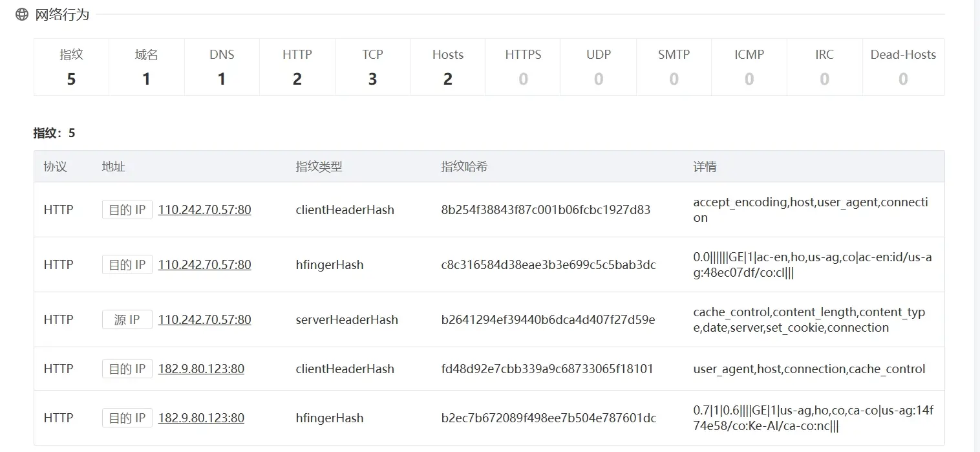
Task: Follow the 182.9.80.123:80 link in clientHeaderHash row
Action: pos(201,369)
